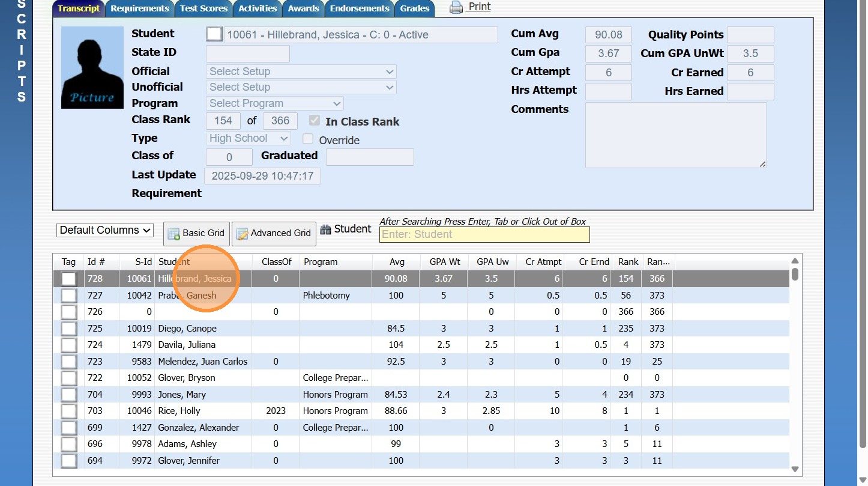Open the Select Program dropdown
This screenshot has width=868, height=486.
(x=275, y=103)
